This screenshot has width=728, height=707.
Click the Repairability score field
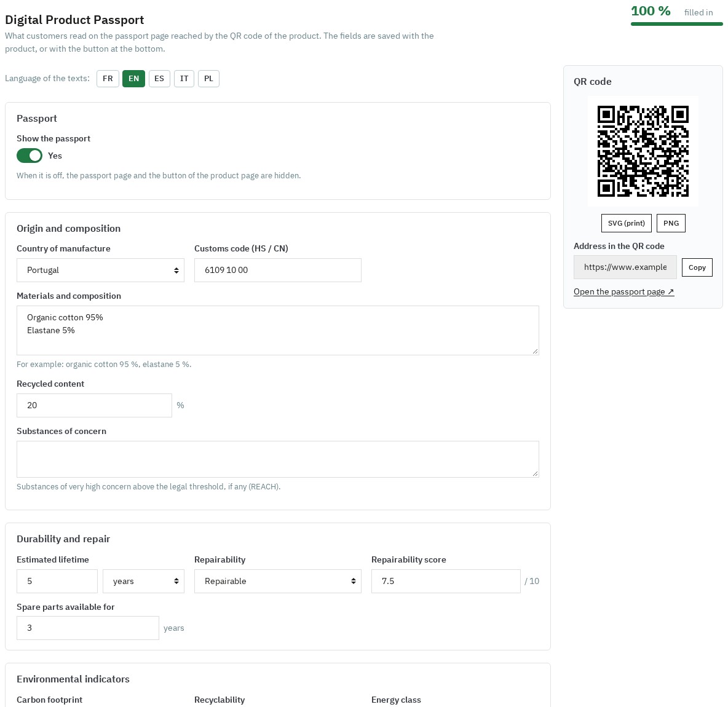point(446,581)
